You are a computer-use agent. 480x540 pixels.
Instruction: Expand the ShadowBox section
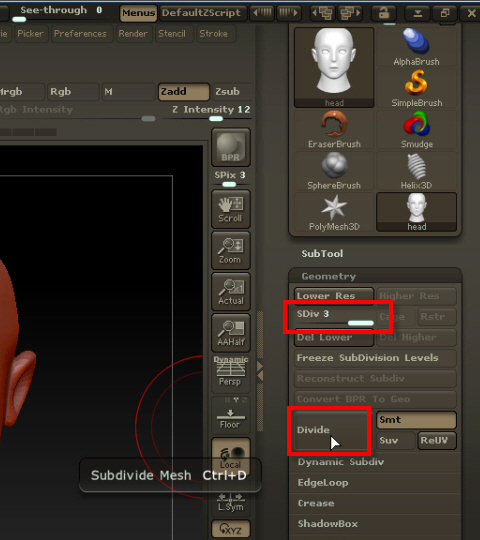[x=327, y=524]
